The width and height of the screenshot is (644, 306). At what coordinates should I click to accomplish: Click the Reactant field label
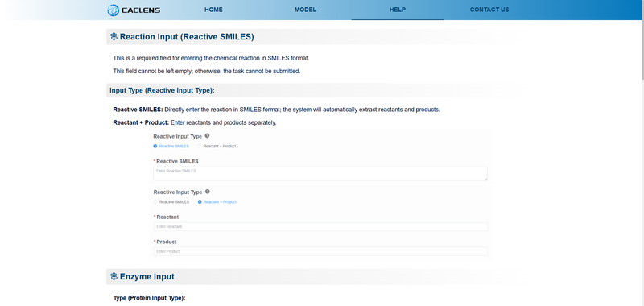[167, 217]
